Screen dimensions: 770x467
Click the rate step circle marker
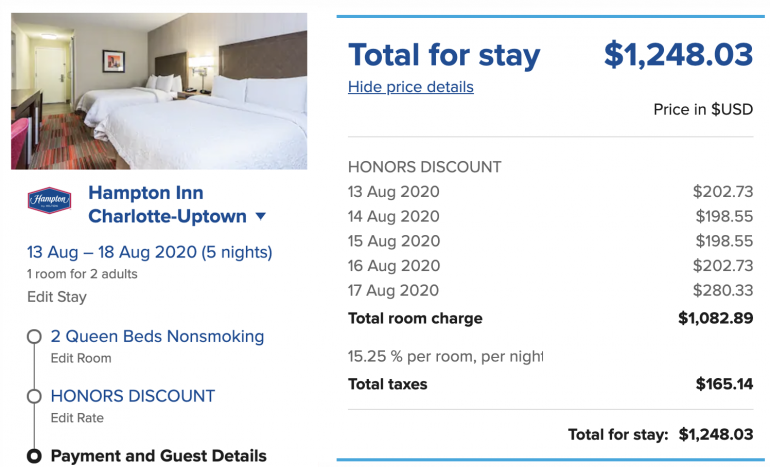coord(34,397)
